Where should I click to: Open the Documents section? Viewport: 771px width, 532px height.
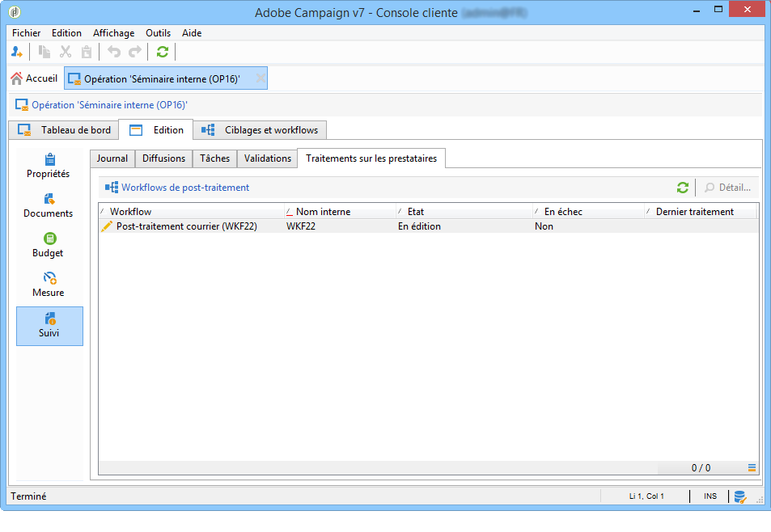pyautogui.click(x=49, y=206)
